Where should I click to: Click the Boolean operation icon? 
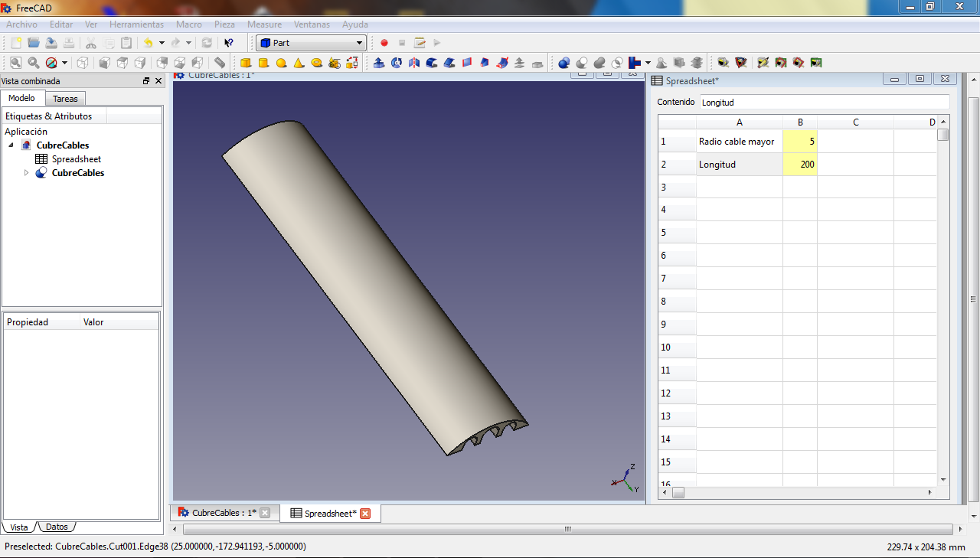point(564,63)
